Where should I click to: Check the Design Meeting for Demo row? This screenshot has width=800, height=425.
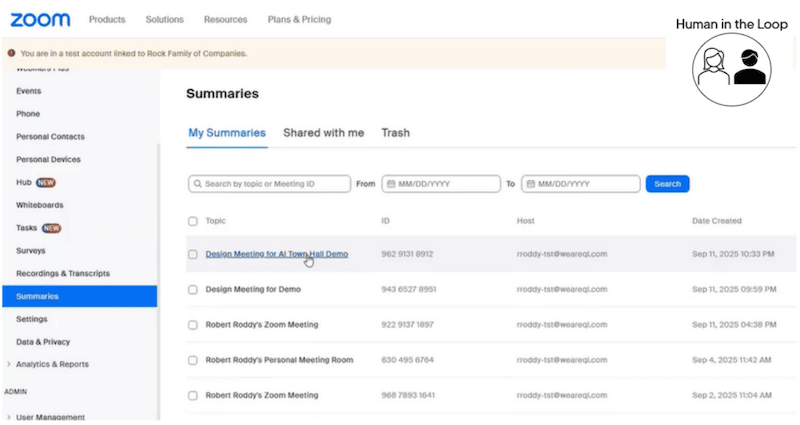pos(193,289)
